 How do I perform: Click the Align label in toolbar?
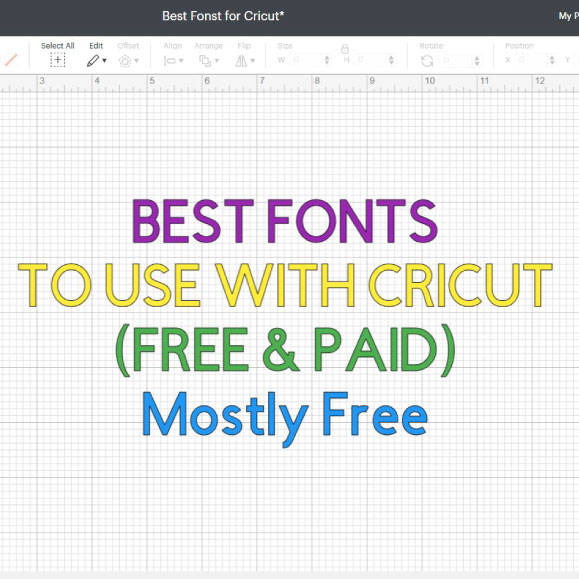tap(173, 46)
